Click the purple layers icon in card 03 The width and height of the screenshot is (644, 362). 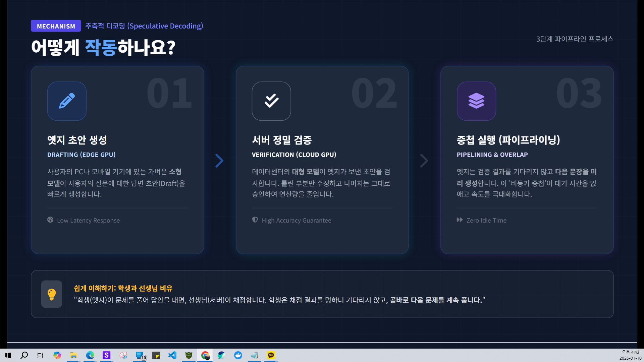tap(476, 101)
